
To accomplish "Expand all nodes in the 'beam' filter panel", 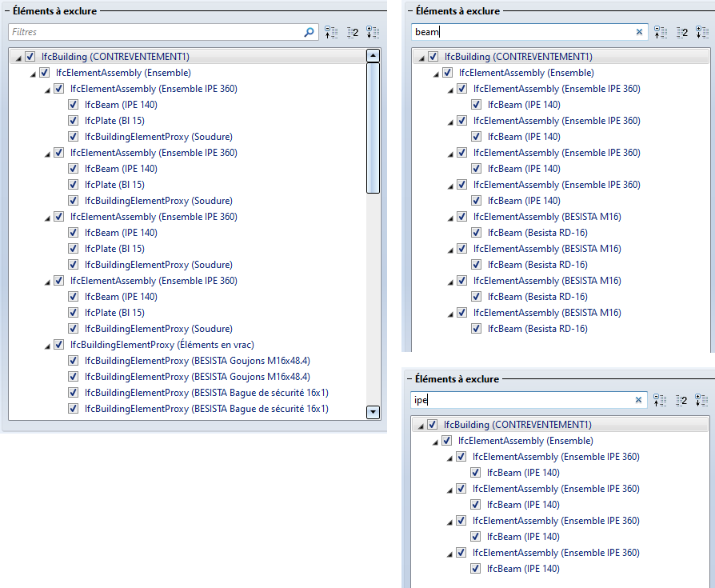I will click(x=702, y=32).
